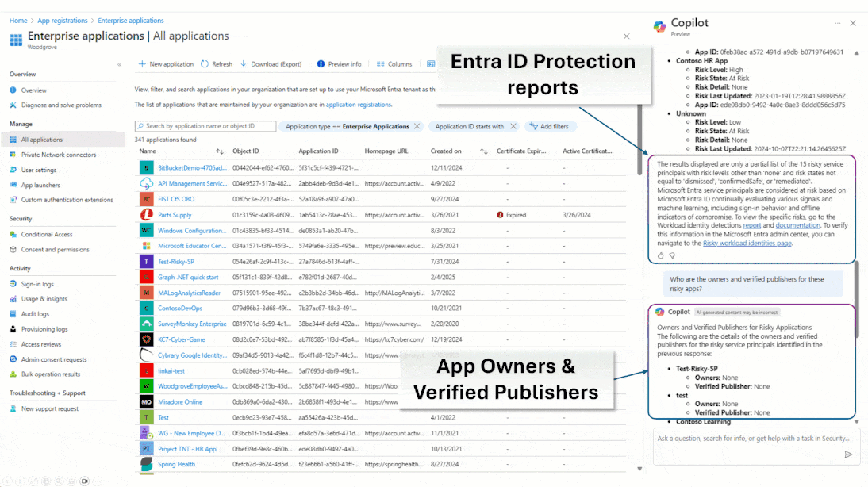868x487 pixels.
Task: Open Provisioning logs
Action: (44, 329)
